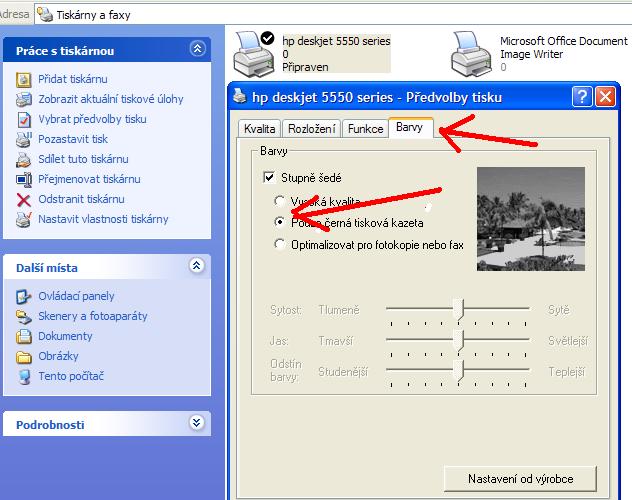Screen dimensions: 632x500
Task: Click the red X Odstranit tiskárnu icon
Action: point(24,199)
